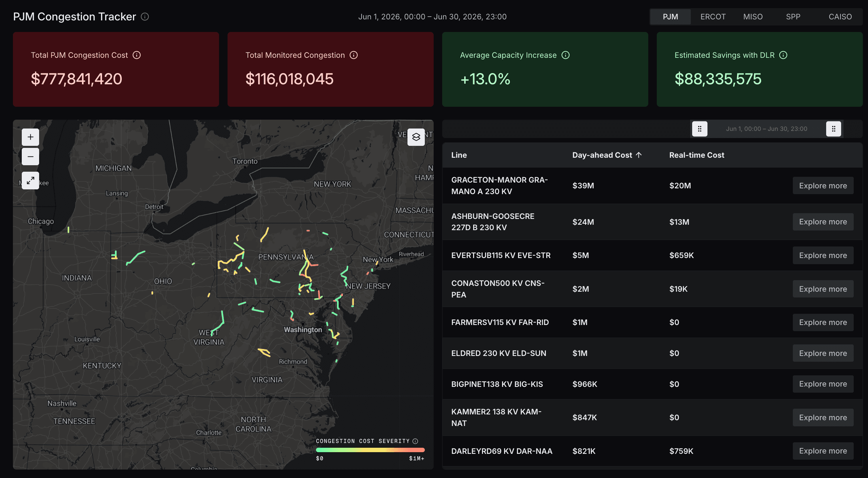
Task: Explore more for BIGPINET138 KV BIG-KIS
Action: [x=823, y=384]
